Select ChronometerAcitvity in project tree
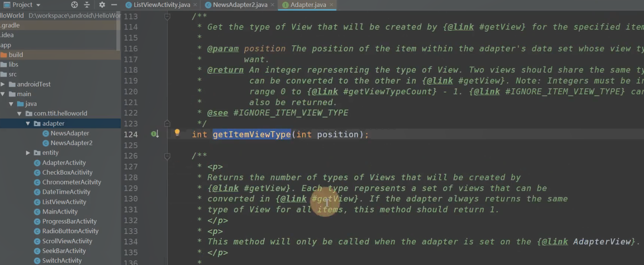Viewport: 644px width, 265px height. [71, 182]
